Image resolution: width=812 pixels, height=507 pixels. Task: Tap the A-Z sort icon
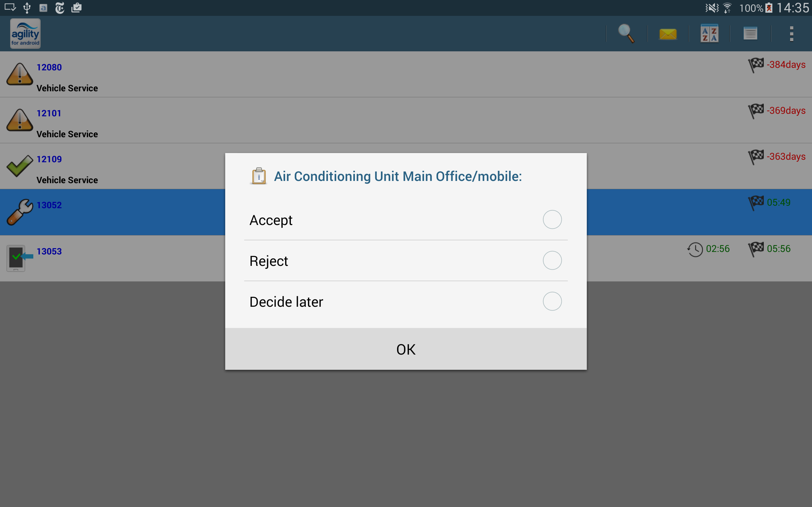coord(709,34)
